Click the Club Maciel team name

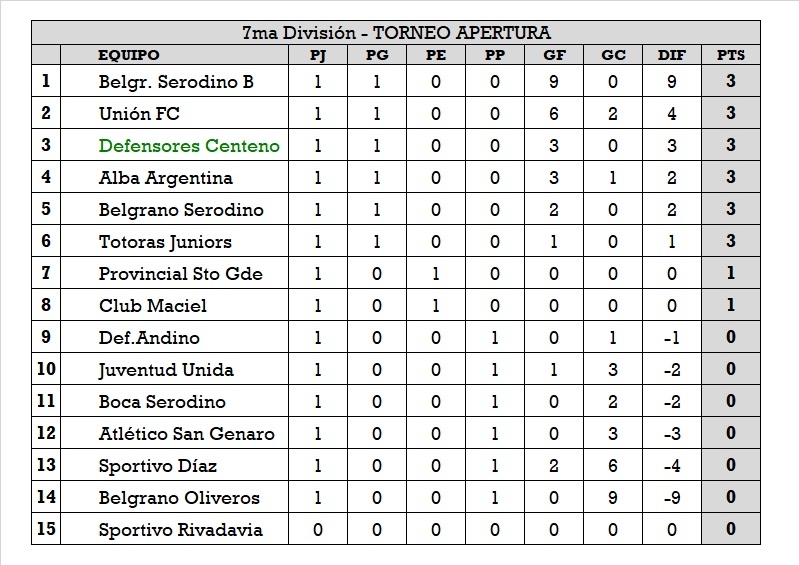(x=152, y=306)
